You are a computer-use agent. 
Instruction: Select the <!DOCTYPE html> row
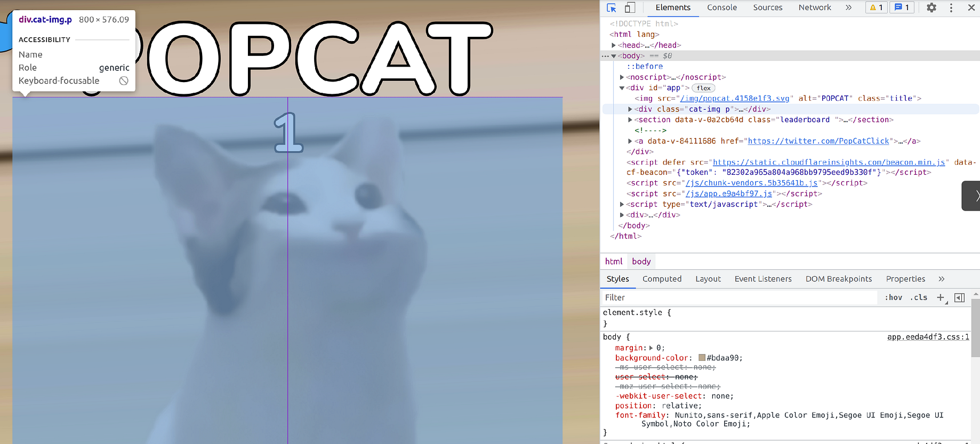coord(644,23)
